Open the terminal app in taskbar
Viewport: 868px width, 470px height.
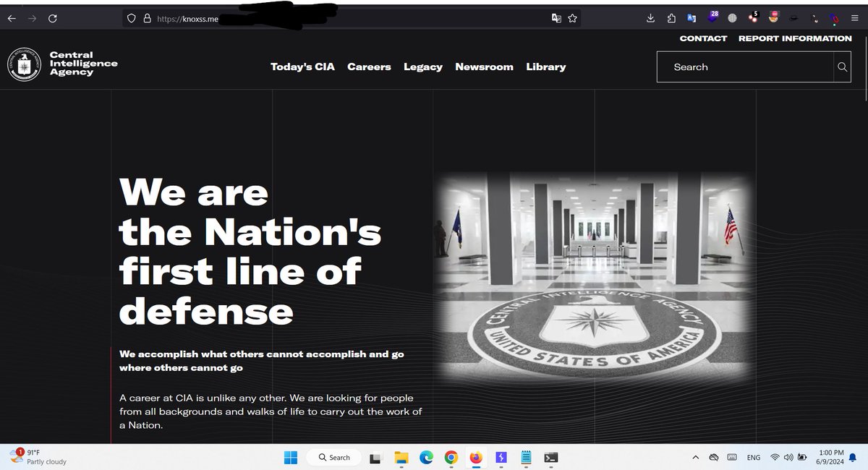click(x=551, y=457)
